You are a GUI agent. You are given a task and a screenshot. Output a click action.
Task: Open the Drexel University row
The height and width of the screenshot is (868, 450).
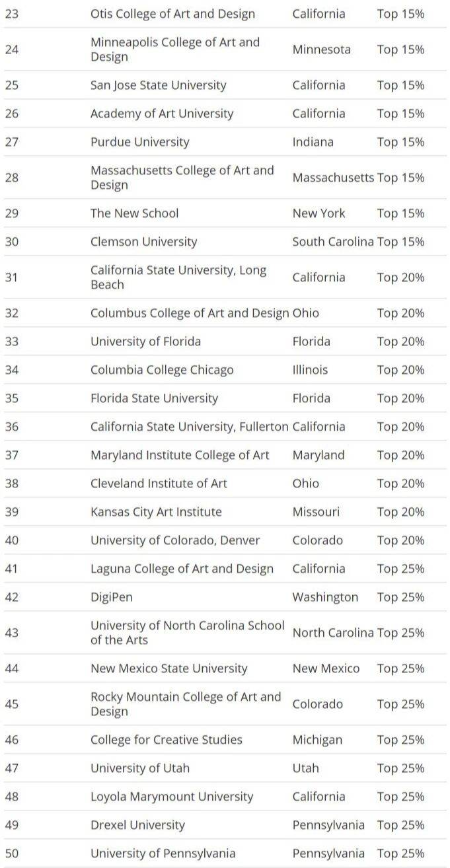(x=137, y=825)
